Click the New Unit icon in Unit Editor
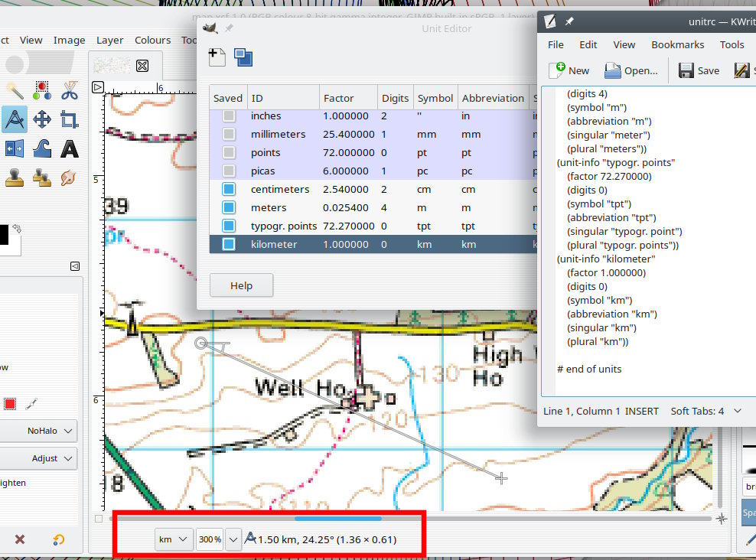The width and height of the screenshot is (756, 560). tap(217, 57)
